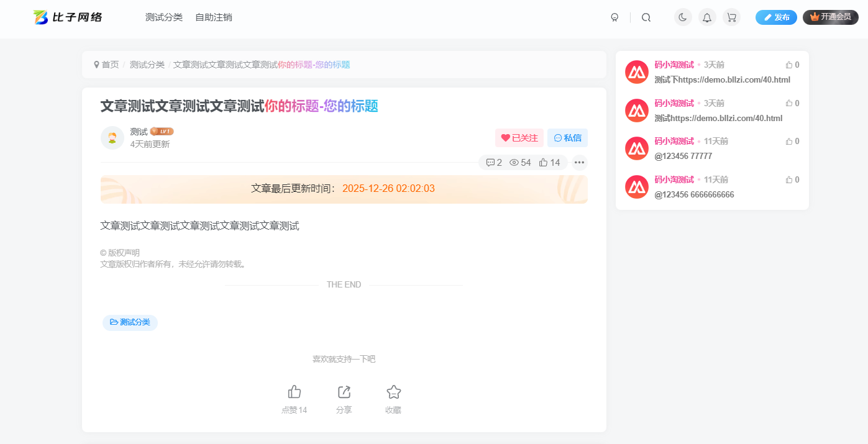Expand options on the LV1 badge
The height and width of the screenshot is (444, 868).
point(162,131)
